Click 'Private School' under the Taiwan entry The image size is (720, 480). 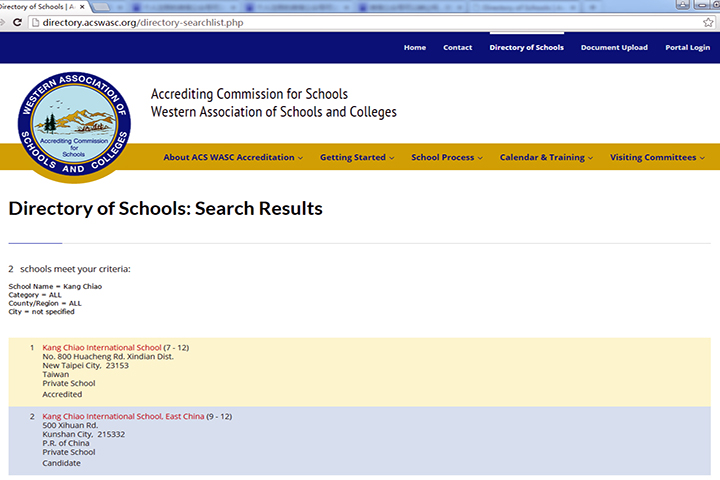coord(69,383)
